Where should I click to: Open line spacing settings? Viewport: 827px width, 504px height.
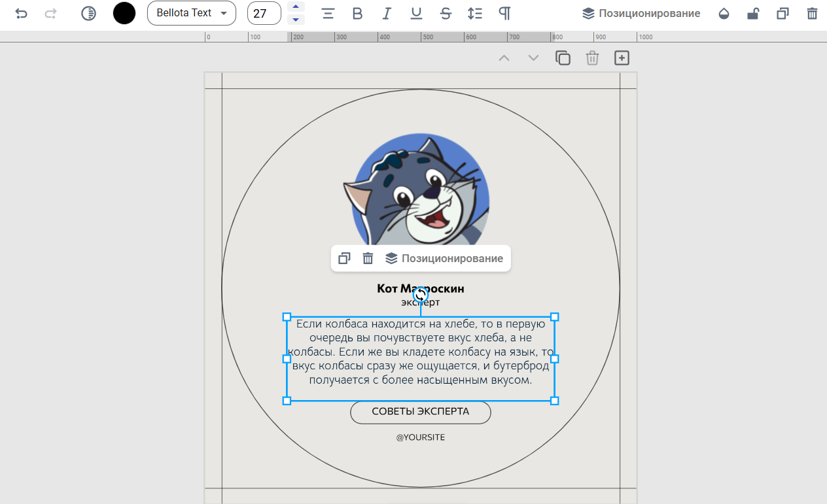pyautogui.click(x=475, y=13)
